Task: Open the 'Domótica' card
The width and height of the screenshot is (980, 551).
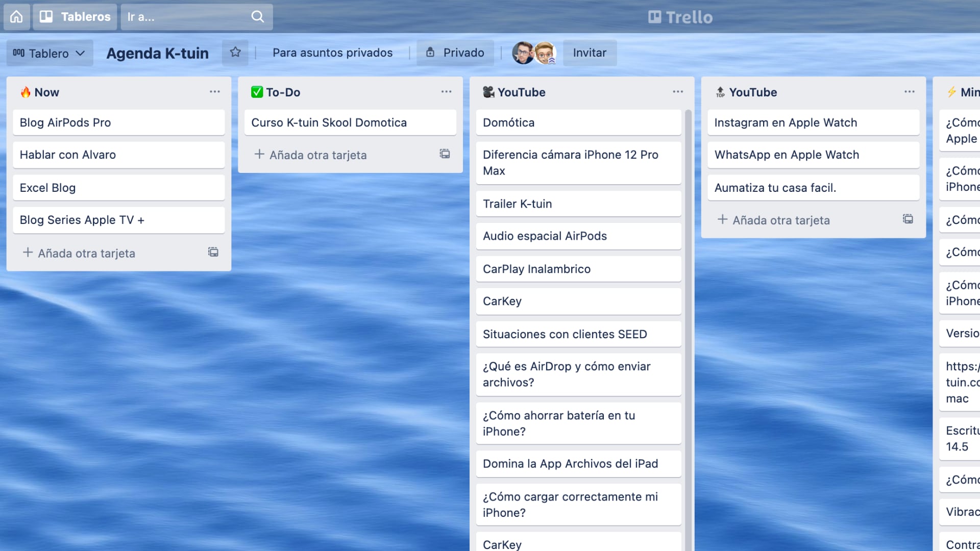Action: 578,122
